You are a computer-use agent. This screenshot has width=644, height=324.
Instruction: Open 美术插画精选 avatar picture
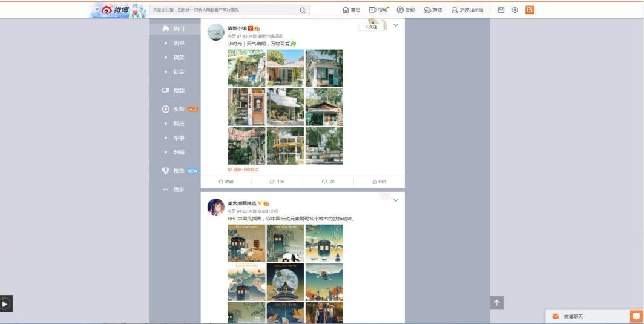coord(215,207)
